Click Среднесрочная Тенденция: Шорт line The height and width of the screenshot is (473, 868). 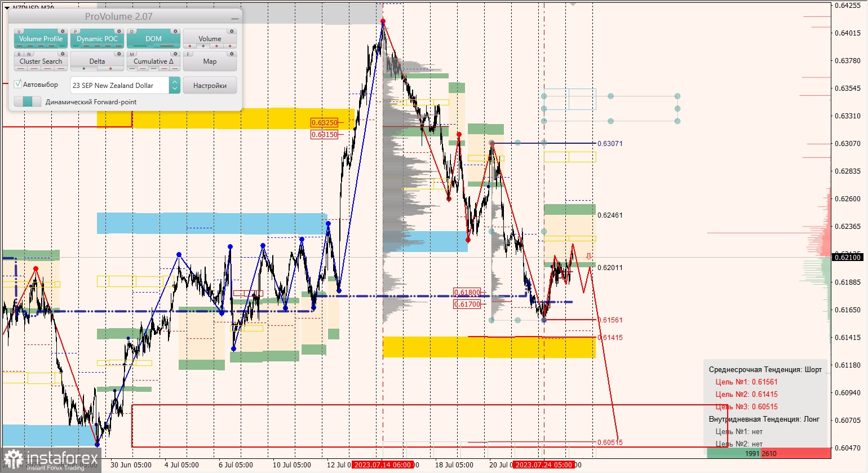point(765,369)
